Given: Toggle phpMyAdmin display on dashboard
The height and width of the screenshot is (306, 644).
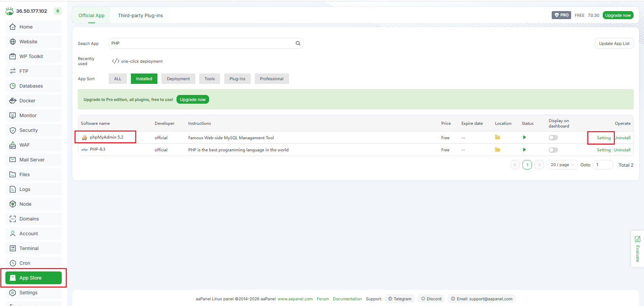Looking at the screenshot, I should coord(553,138).
